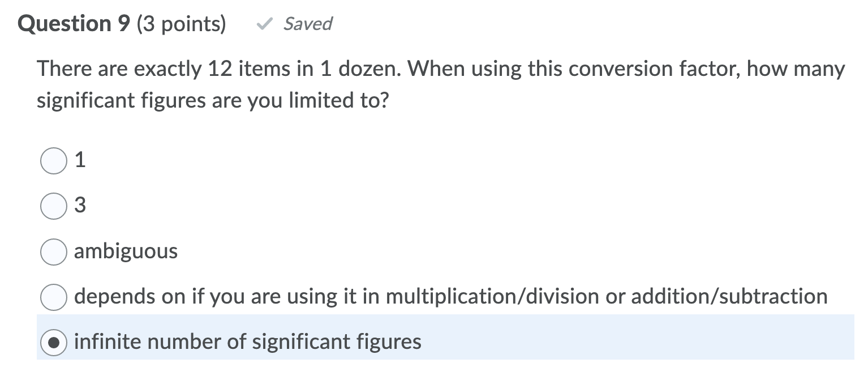Click the circle beside the "3" option

(53, 206)
